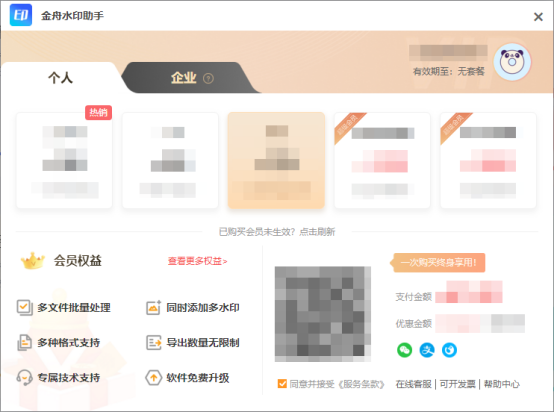Viewport: 554px width, 412px height.
Task: Close the membership purchase dialog
Action: 538,17
